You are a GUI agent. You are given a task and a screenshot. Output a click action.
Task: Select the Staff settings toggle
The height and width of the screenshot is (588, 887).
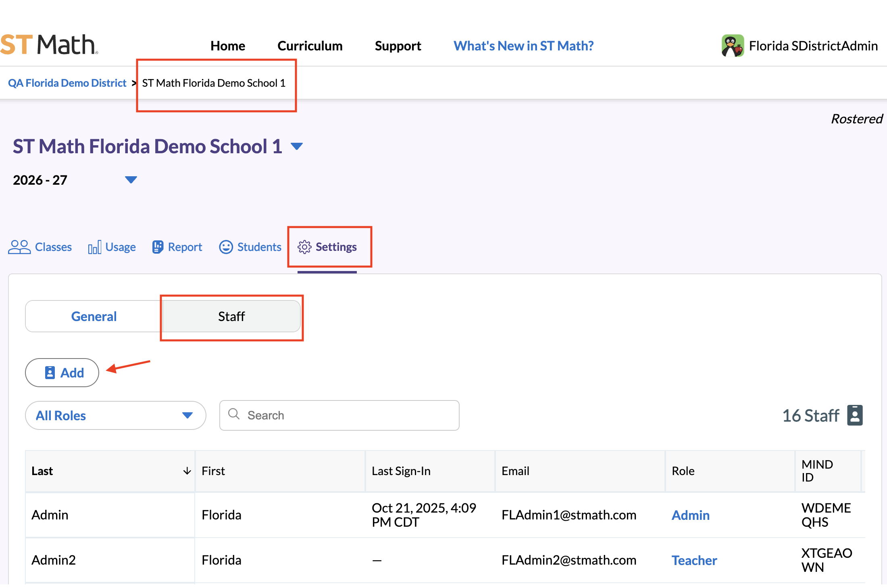[x=231, y=316]
